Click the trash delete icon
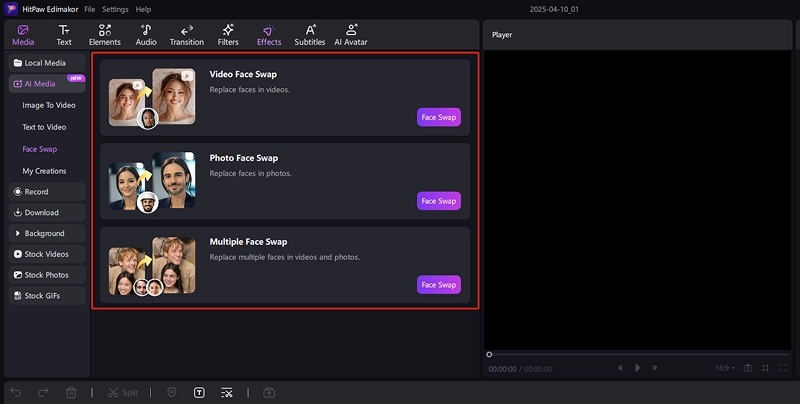 pyautogui.click(x=71, y=392)
